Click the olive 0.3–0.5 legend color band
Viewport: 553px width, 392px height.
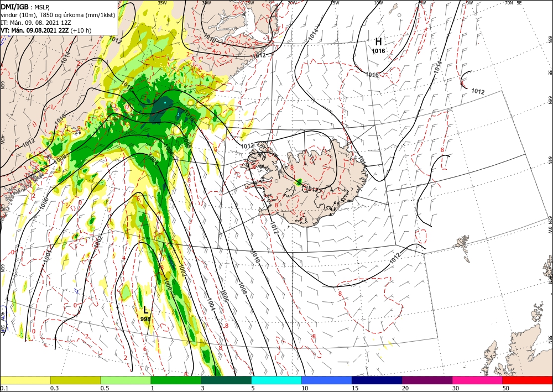coord(75,380)
